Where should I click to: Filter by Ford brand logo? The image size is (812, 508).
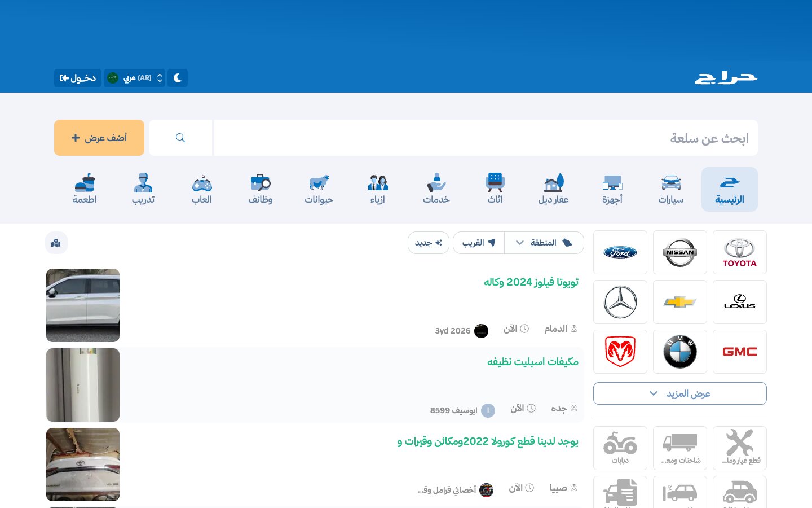tap(620, 252)
